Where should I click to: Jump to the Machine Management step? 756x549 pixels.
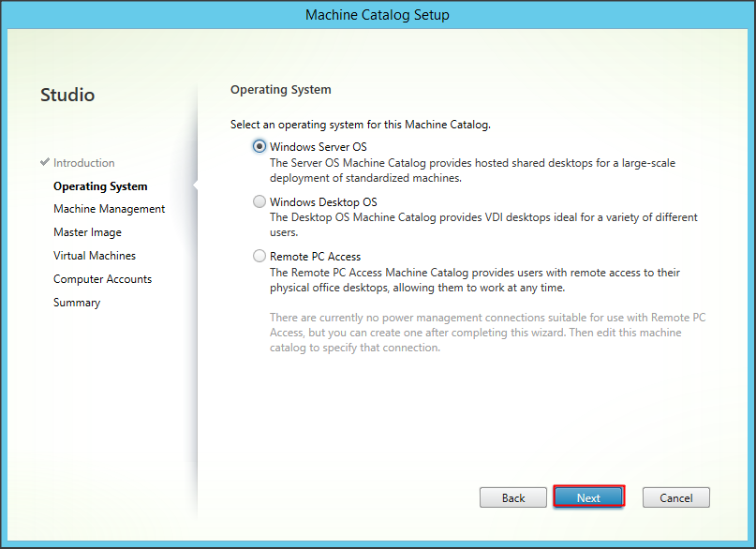point(109,209)
